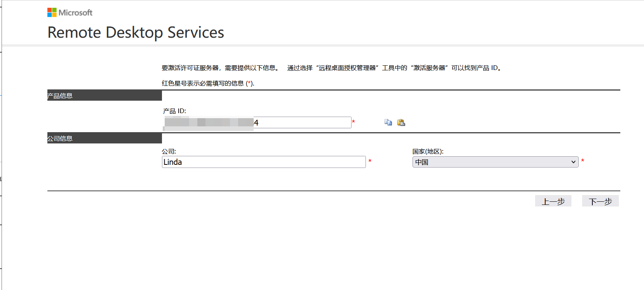Click the copy product ID icon
This screenshot has width=644, height=290.
(388, 122)
